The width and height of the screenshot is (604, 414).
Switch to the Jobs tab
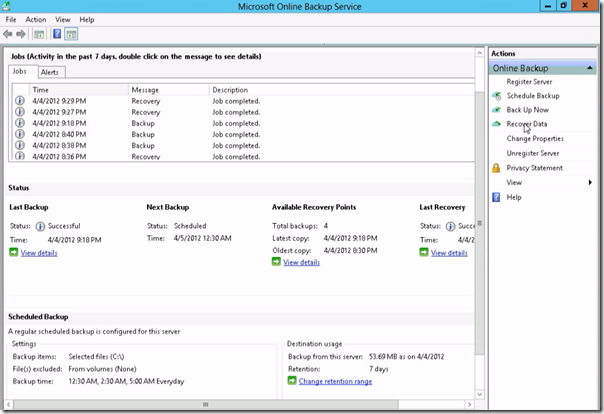click(x=20, y=71)
